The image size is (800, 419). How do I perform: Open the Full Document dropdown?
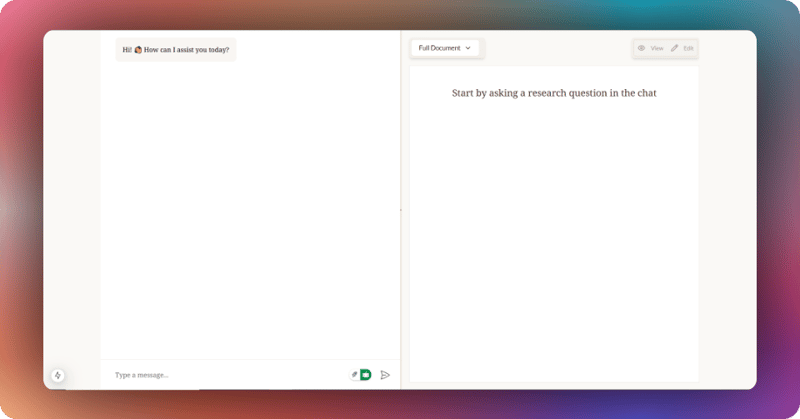[445, 48]
